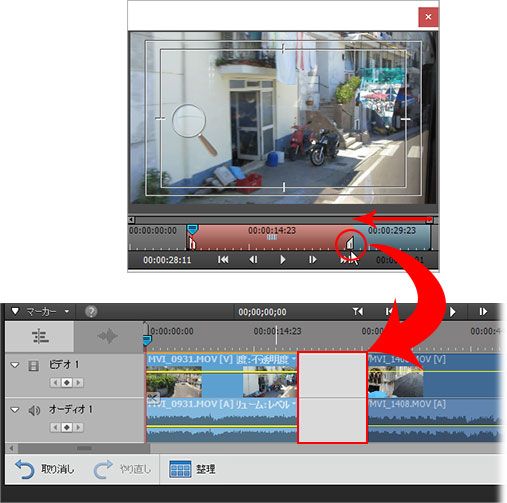507x503 pixels.
Task: Click the blue playhead in preview ruler
Action: click(x=192, y=229)
